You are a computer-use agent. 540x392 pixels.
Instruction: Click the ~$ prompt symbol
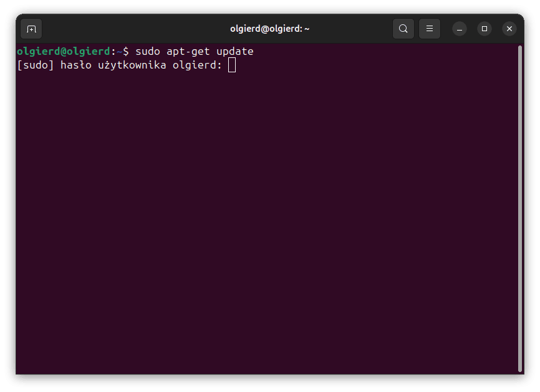[x=122, y=51]
